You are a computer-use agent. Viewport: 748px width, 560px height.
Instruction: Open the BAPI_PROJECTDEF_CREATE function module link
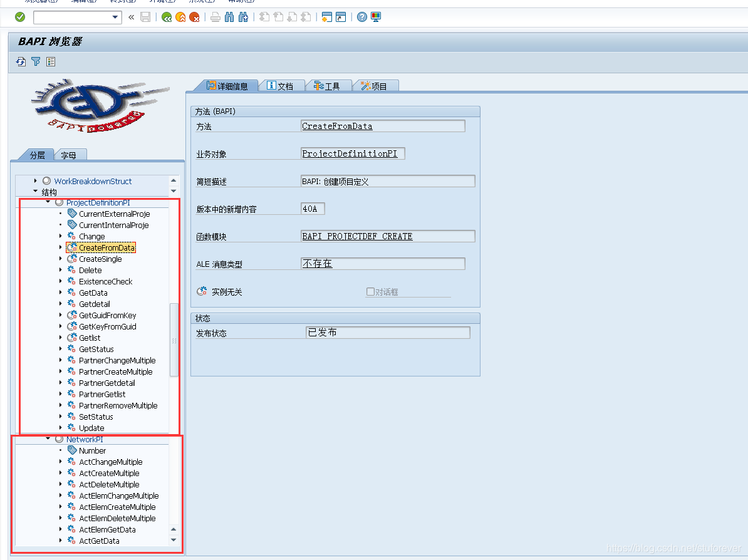357,236
